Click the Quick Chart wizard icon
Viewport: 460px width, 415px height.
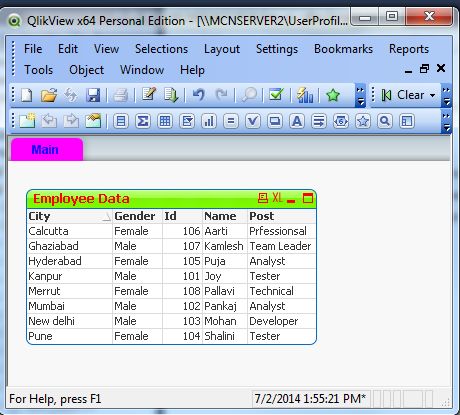point(304,95)
